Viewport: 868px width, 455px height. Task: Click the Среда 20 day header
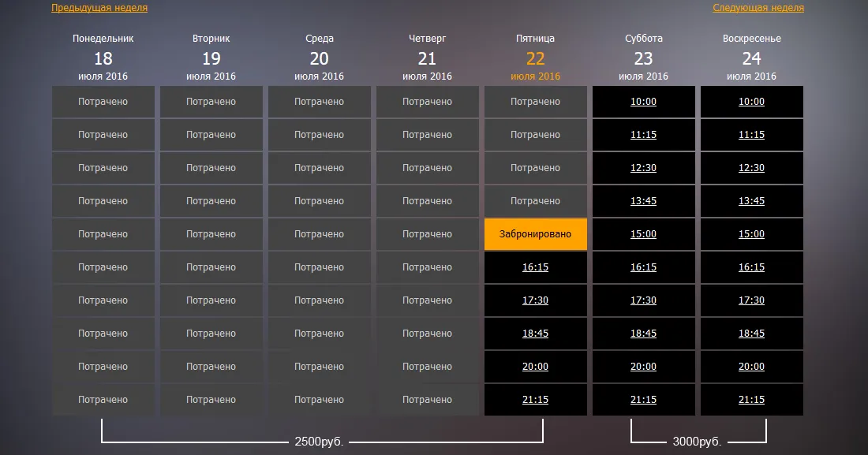(x=320, y=58)
